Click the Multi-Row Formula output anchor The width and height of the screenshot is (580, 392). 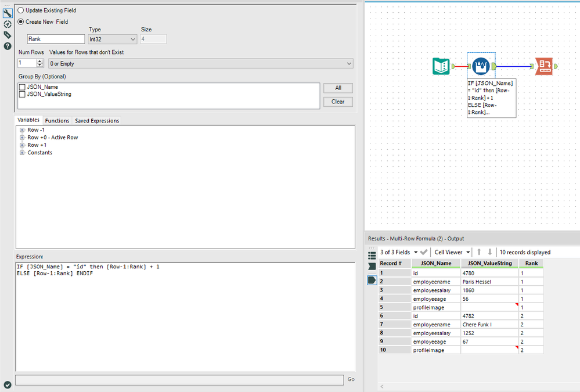[x=494, y=67]
